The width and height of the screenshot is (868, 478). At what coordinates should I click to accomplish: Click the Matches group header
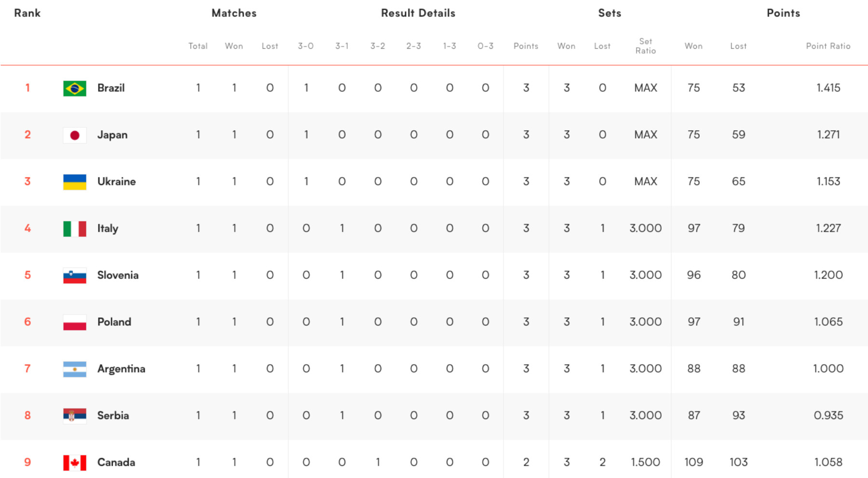point(234,13)
